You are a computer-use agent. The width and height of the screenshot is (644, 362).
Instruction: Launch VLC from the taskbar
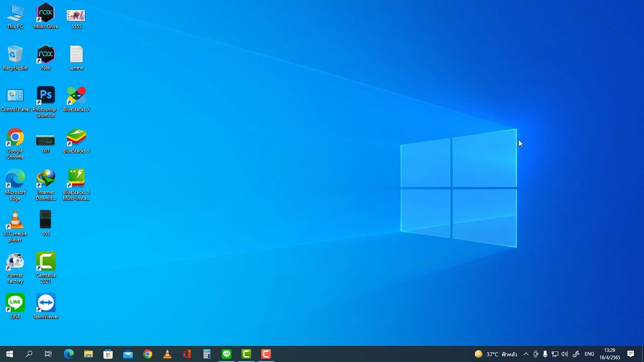167,354
